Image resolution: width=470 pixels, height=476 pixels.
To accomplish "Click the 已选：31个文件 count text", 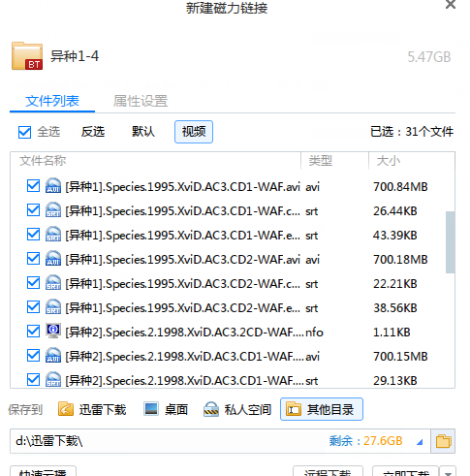I will click(x=412, y=132).
